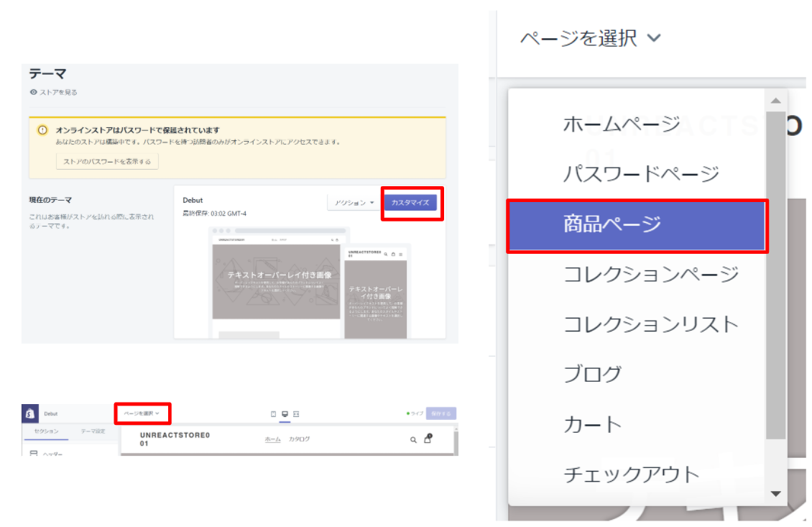The height and width of the screenshot is (527, 812).
Task: Expand the large ページを選択 selector
Action: [x=589, y=37]
